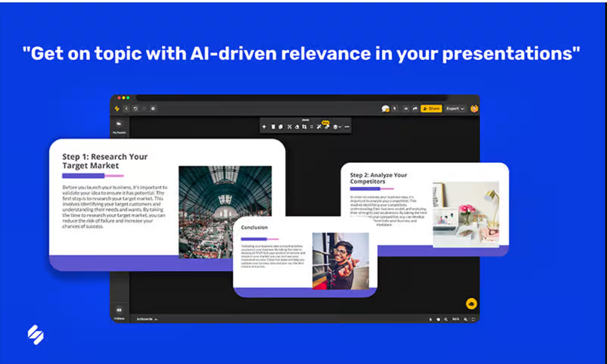
Task: Select the Conclusion slide heading
Action: point(254,227)
